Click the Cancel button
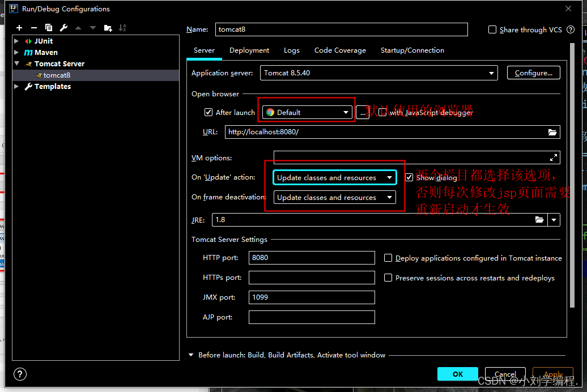Viewport: 587px width, 392px height. click(505, 374)
